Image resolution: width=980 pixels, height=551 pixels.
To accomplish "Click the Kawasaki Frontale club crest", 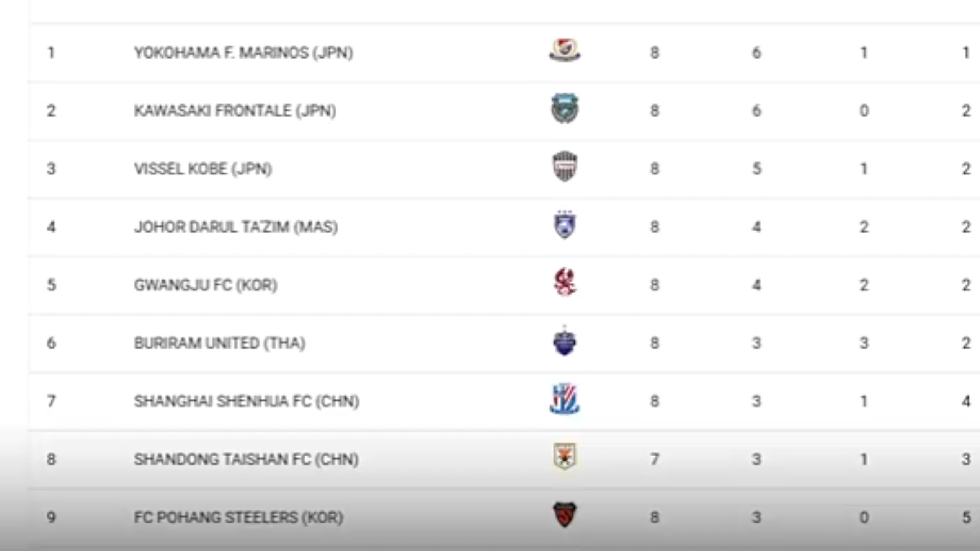I will point(565,109).
